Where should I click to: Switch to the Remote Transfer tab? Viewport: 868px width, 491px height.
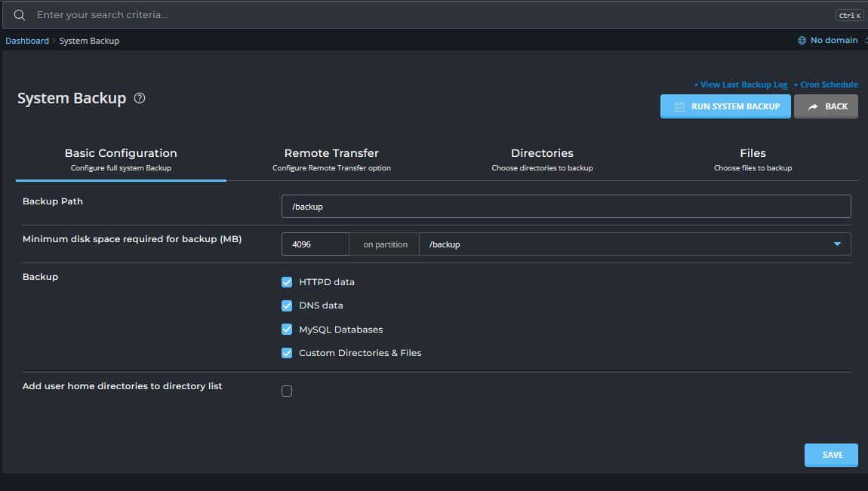point(331,159)
